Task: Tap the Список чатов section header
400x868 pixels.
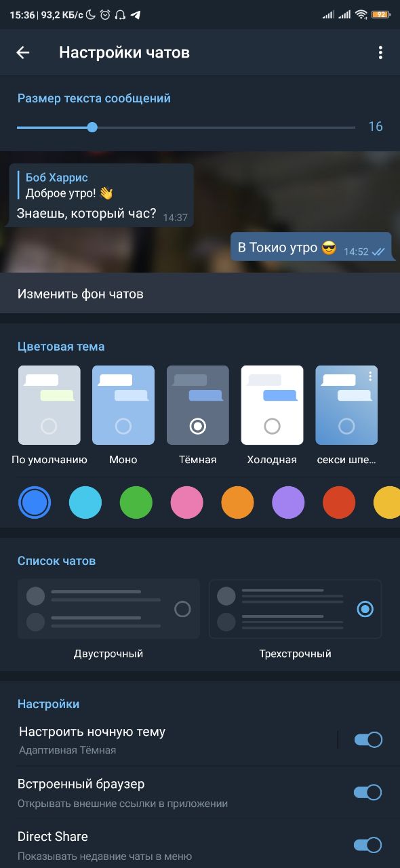Action: click(x=56, y=561)
